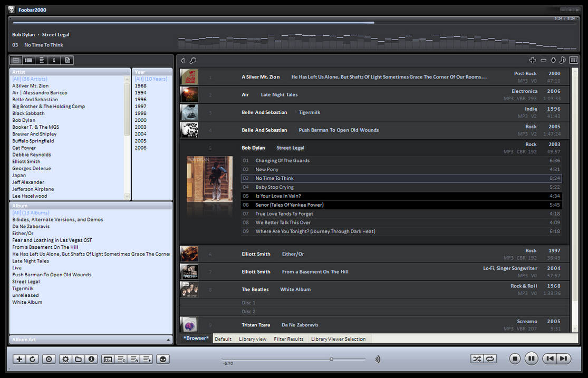Click the disc icon in the bottom toolbar
588x378 pixels.
point(49,359)
